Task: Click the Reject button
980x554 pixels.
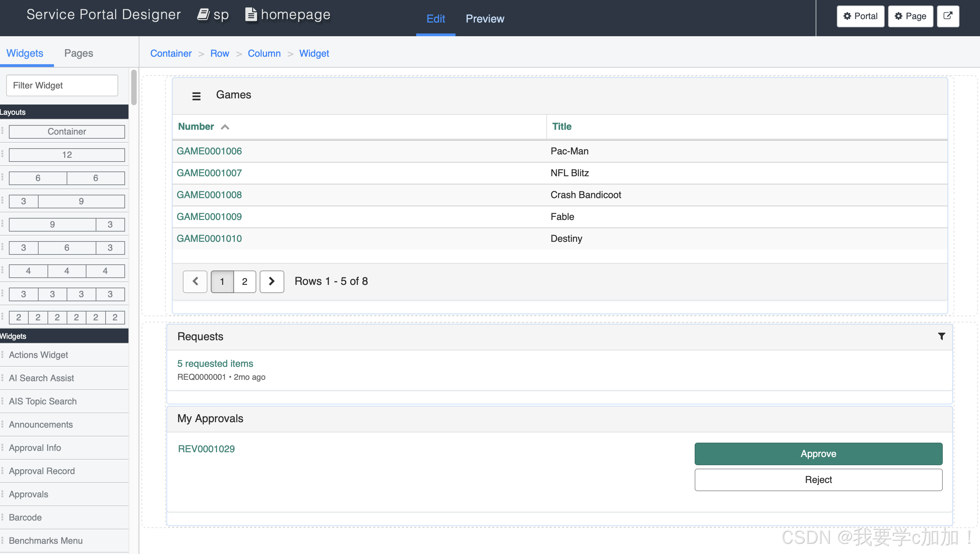Action: click(x=818, y=480)
